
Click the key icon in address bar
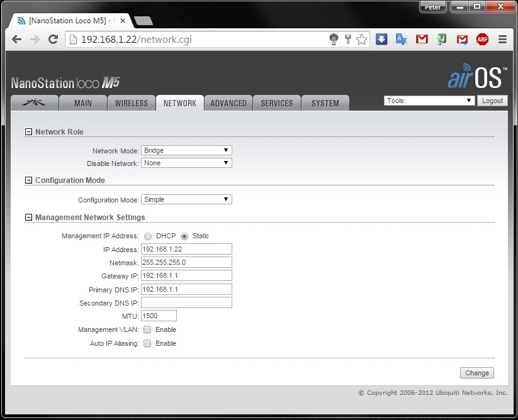347,39
